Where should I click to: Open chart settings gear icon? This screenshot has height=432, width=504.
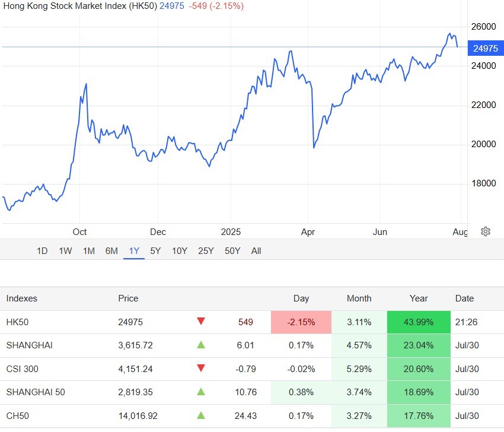(486, 231)
